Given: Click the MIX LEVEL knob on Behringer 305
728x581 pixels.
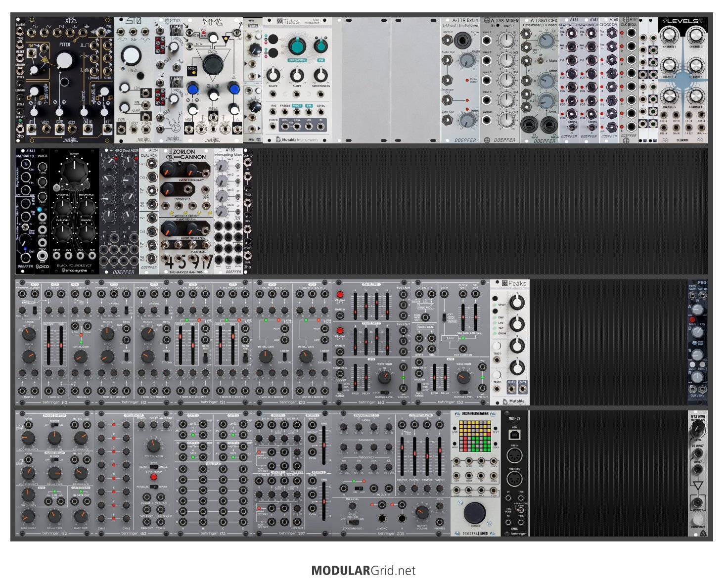Looking at the screenshot, I should (352, 505).
